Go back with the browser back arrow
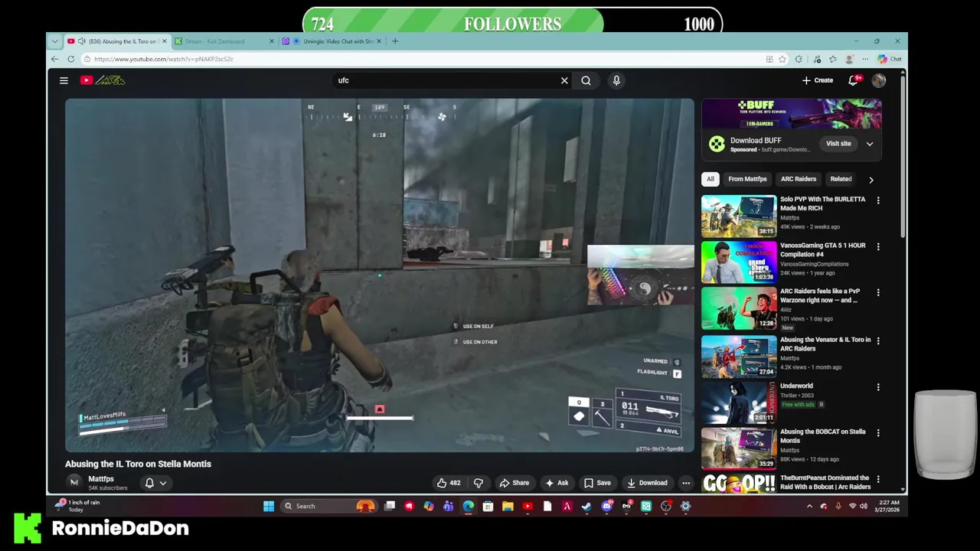The image size is (980, 551). pyautogui.click(x=55, y=59)
